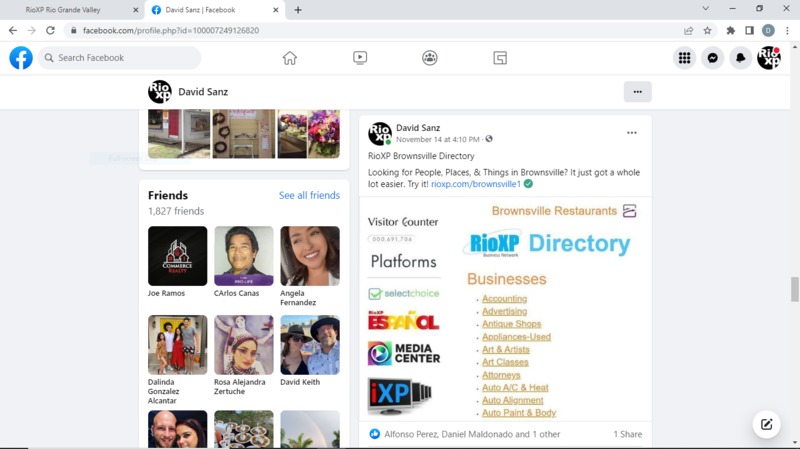Open Messenger chats icon
This screenshot has width=800, height=449.
point(712,58)
